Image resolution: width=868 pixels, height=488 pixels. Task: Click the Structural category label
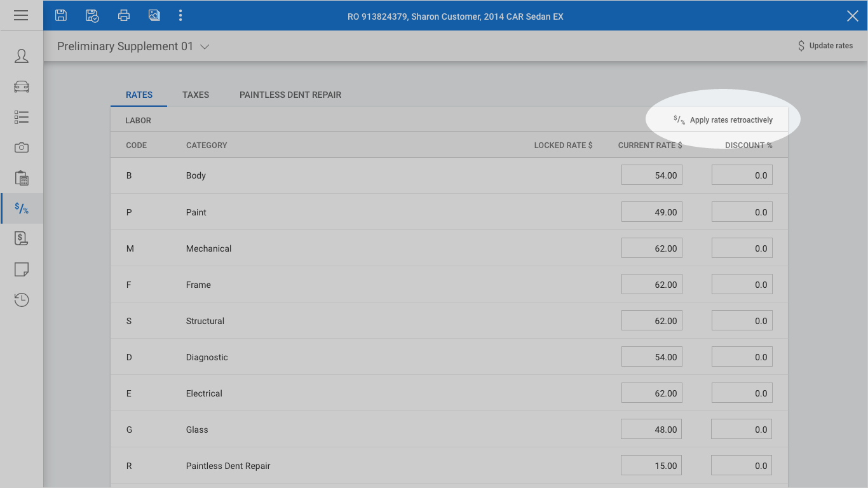[x=205, y=321]
